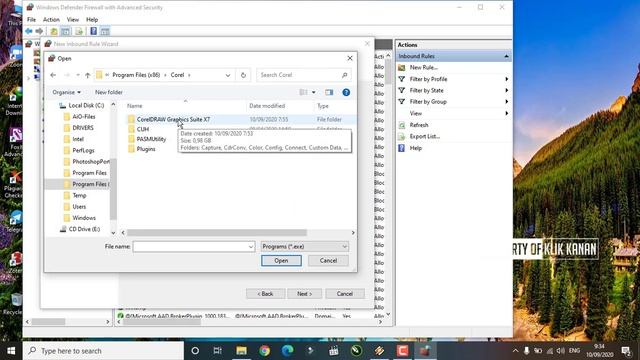
Task: Click Refresh in the Actions pane
Action: [419, 125]
